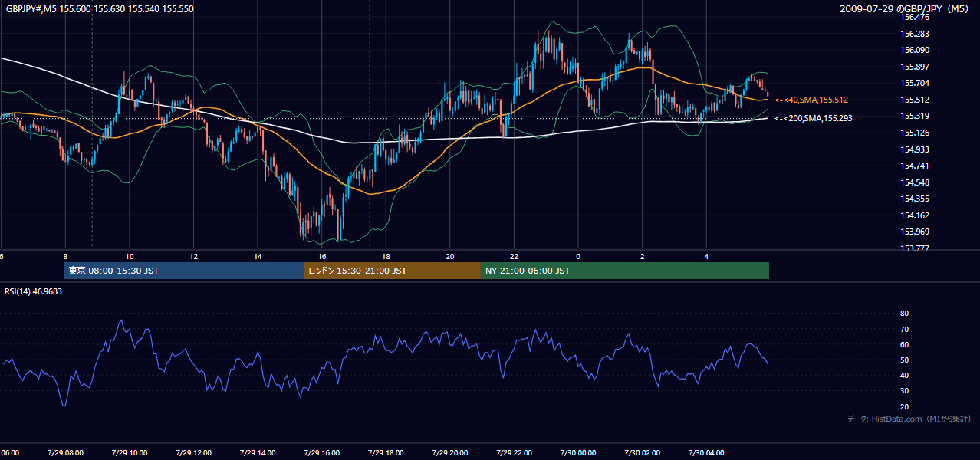
Task: Click the 7/30 02:00 time axis label
Action: (642, 453)
